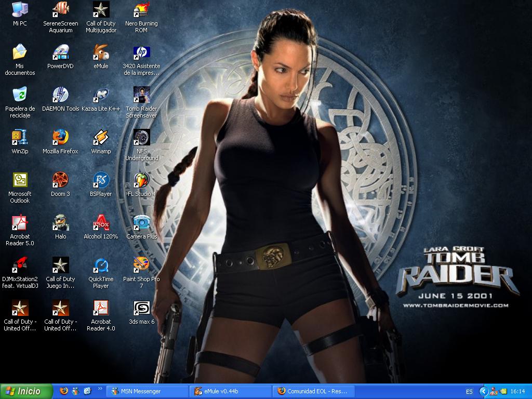This screenshot has height=399, width=532.
Task: Open the Mozilla Firefox desktop shortcut
Action: click(60, 138)
